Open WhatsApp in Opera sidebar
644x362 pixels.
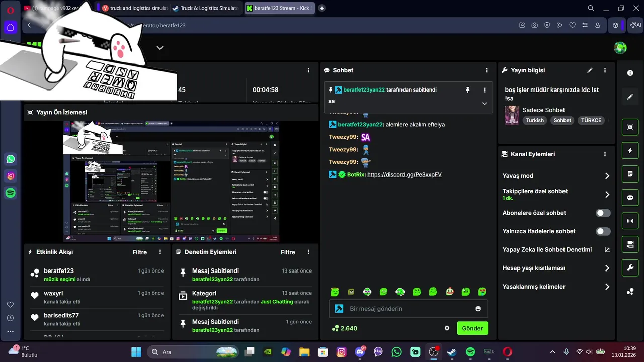pyautogui.click(x=11, y=159)
